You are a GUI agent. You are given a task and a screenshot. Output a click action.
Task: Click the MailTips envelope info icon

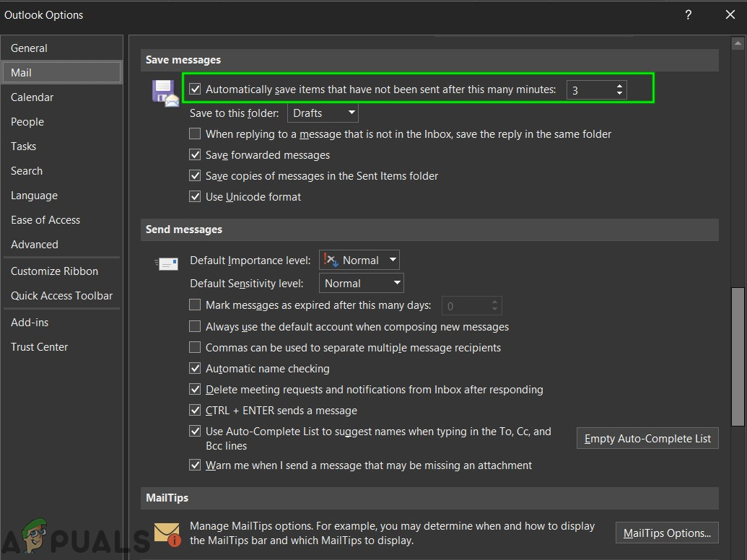pyautogui.click(x=167, y=535)
